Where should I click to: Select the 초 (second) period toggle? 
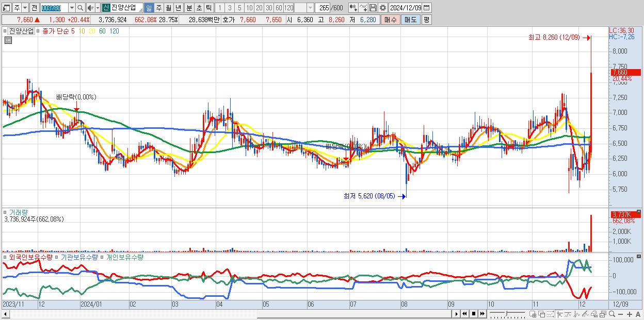click(199, 8)
